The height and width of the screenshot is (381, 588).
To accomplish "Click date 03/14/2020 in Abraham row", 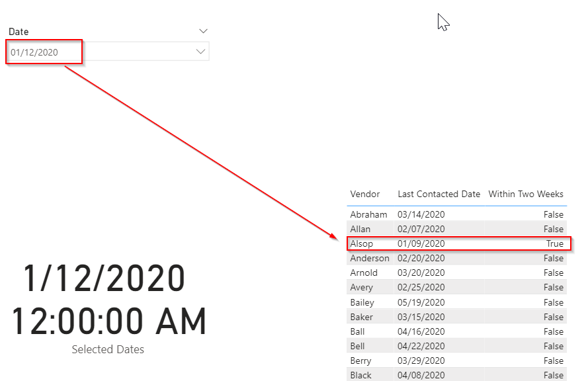I will pos(421,214).
